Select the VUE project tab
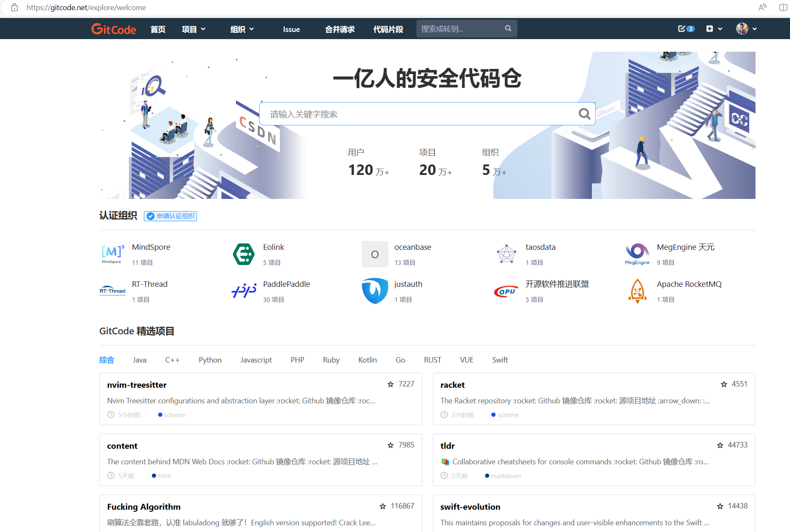The image size is (790, 532). (467, 360)
